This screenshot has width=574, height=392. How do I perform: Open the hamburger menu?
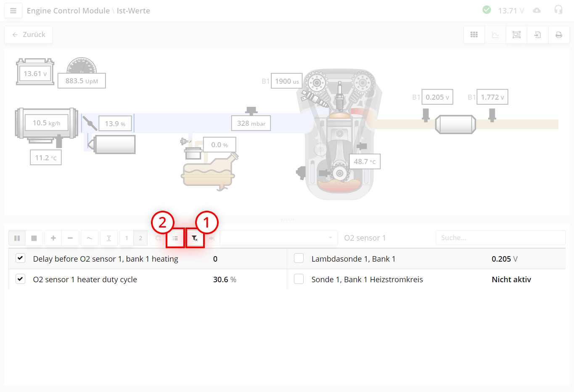13,11
